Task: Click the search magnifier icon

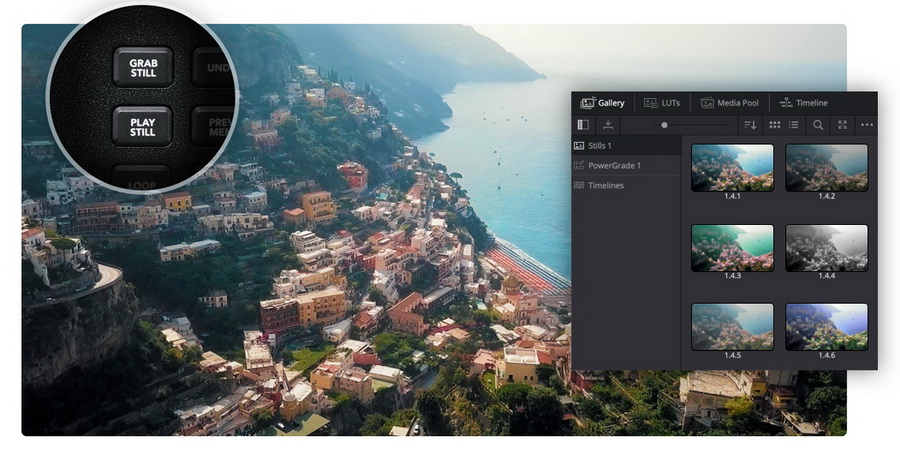Action: tap(818, 125)
